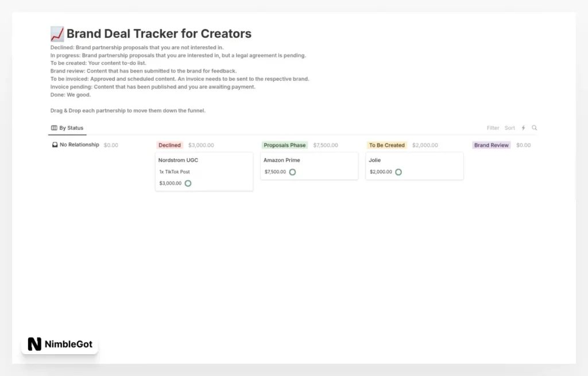Click the lightning bolt automations icon
Viewport: 588px width, 376px height.
523,128
